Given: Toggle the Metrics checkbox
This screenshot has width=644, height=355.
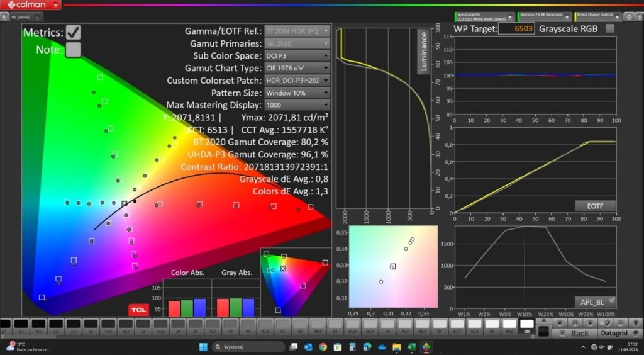Looking at the screenshot, I should [73, 33].
